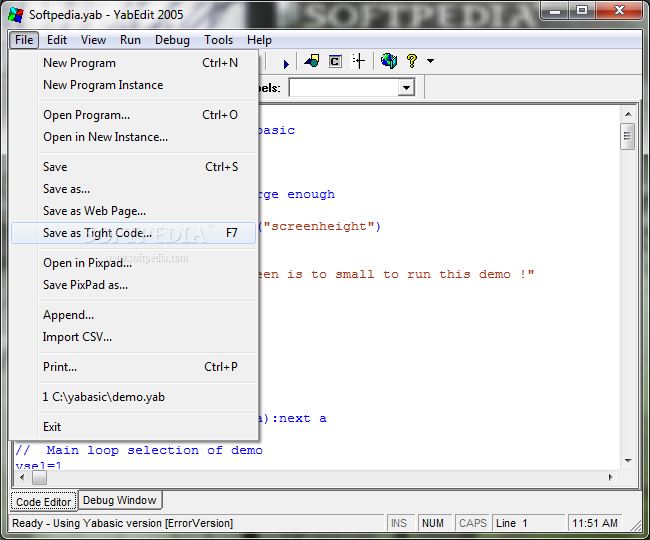Open the View menu
The height and width of the screenshot is (540, 650).
click(x=93, y=40)
